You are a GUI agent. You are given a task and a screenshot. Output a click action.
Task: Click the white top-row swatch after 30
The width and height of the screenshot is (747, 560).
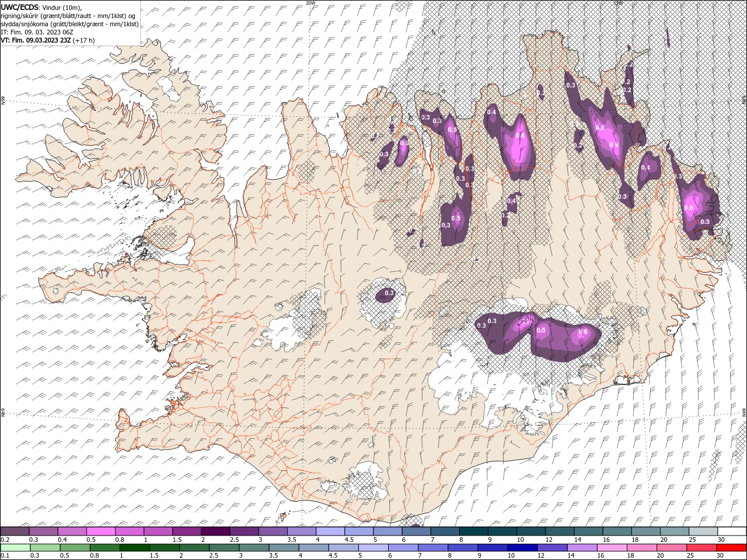[732, 531]
